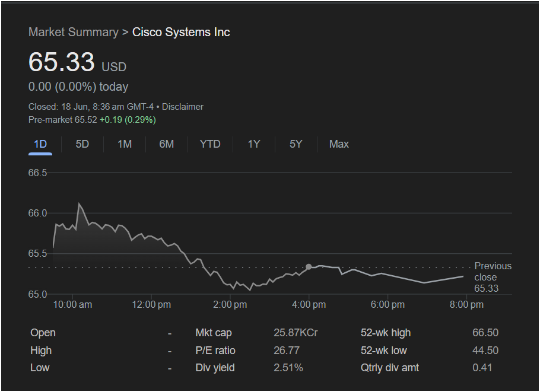Click the Mkt cap label
The width and height of the screenshot is (540, 392).
click(x=214, y=333)
